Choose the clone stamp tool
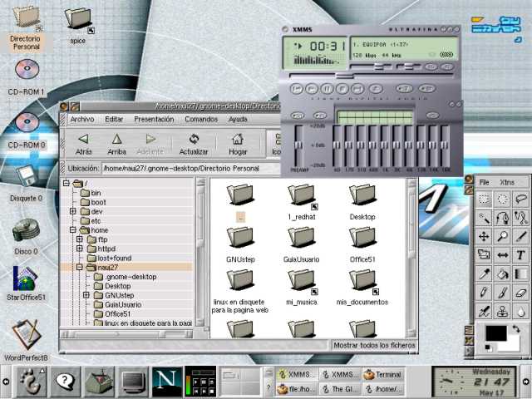Screen dimensions: 532x399 tap(502, 311)
